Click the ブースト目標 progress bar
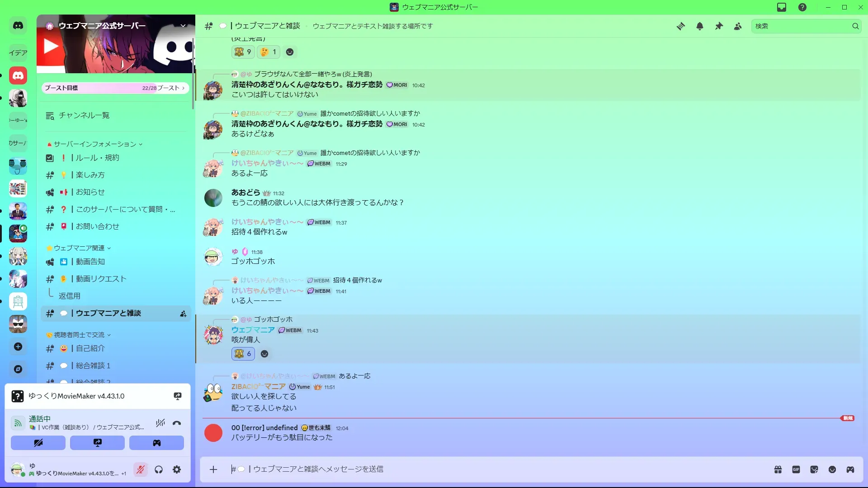Viewport: 868px width, 488px height. (x=115, y=88)
